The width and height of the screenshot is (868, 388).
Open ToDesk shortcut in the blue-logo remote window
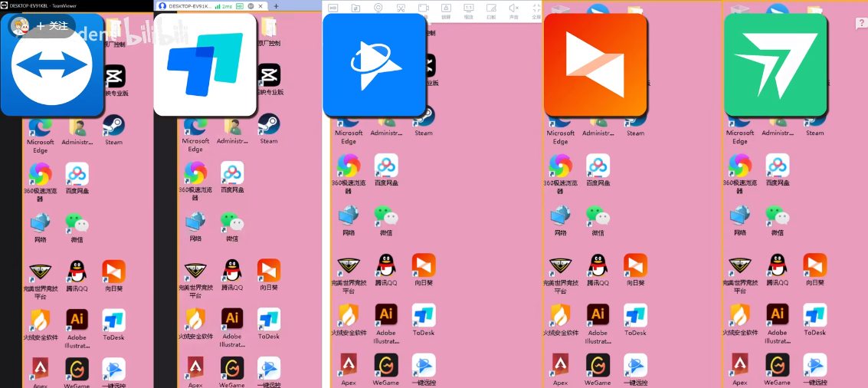424,319
